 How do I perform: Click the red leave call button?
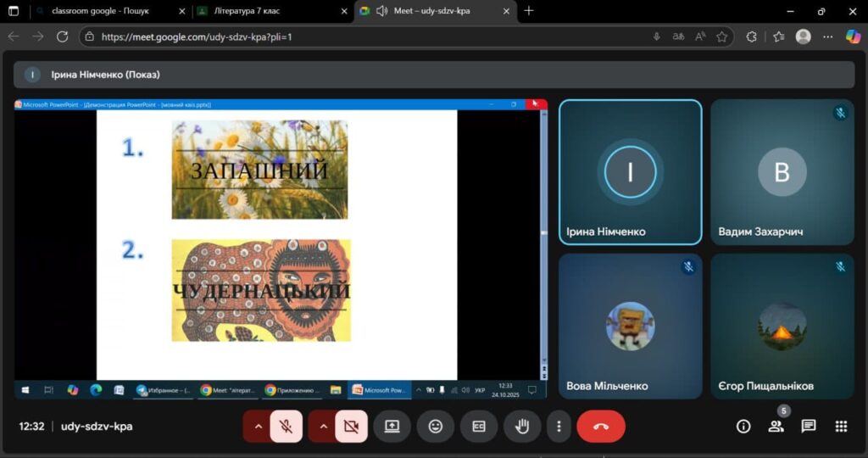click(601, 427)
